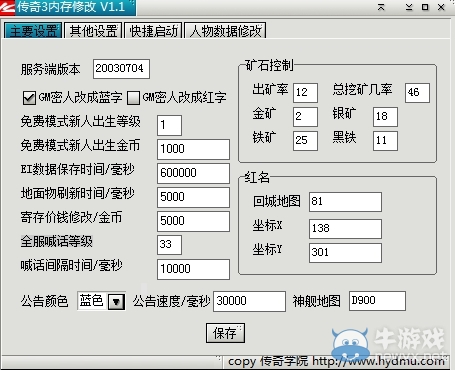Open the 快捷启动 tab
Screen dimensions: 455x370
153,31
